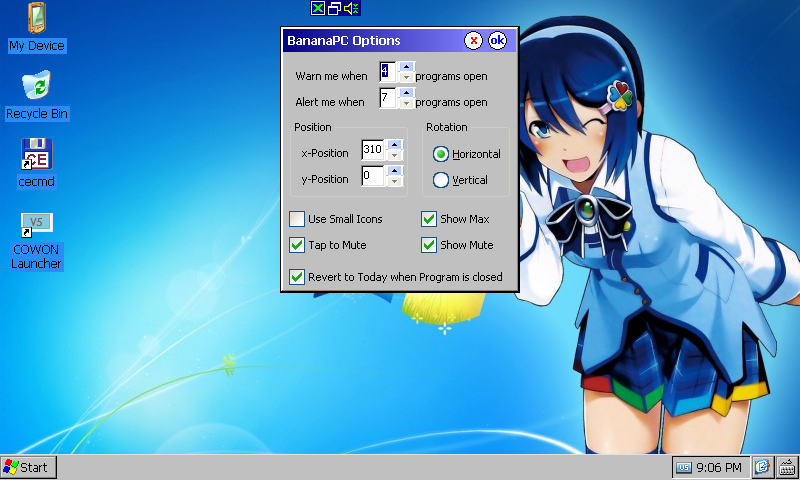This screenshot has width=800, height=480.
Task: Click the desktop tray icon beside clock
Action: click(x=762, y=467)
